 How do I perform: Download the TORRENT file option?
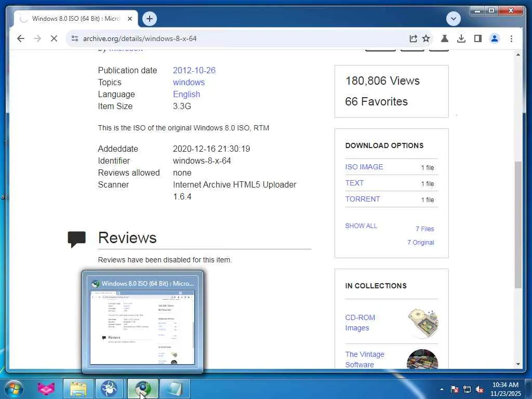coord(362,199)
